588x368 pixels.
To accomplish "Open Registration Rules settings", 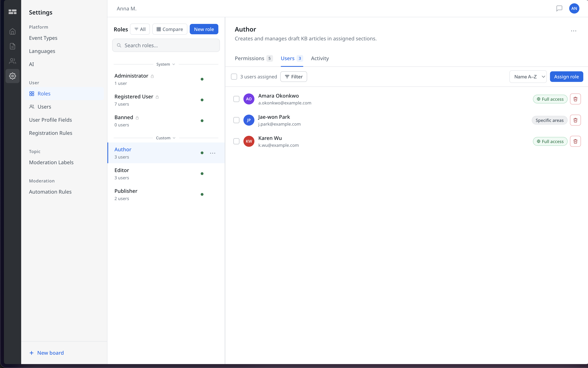I will (51, 133).
